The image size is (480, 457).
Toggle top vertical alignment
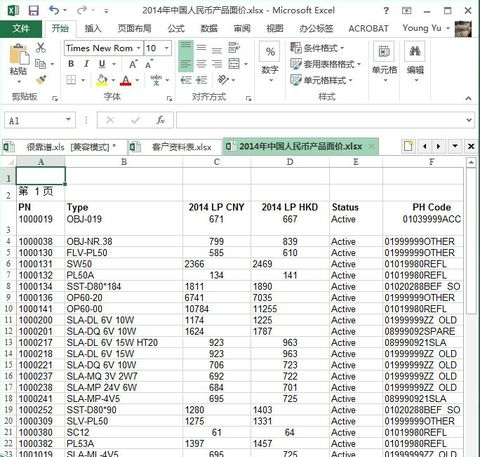(x=186, y=48)
